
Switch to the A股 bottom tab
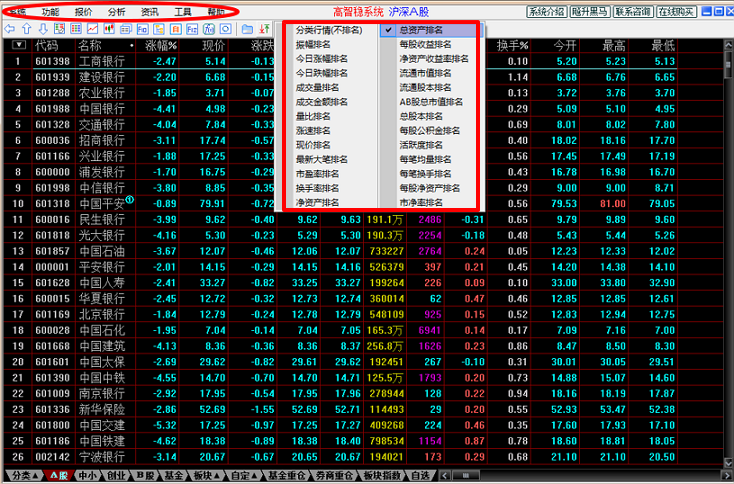59,476
